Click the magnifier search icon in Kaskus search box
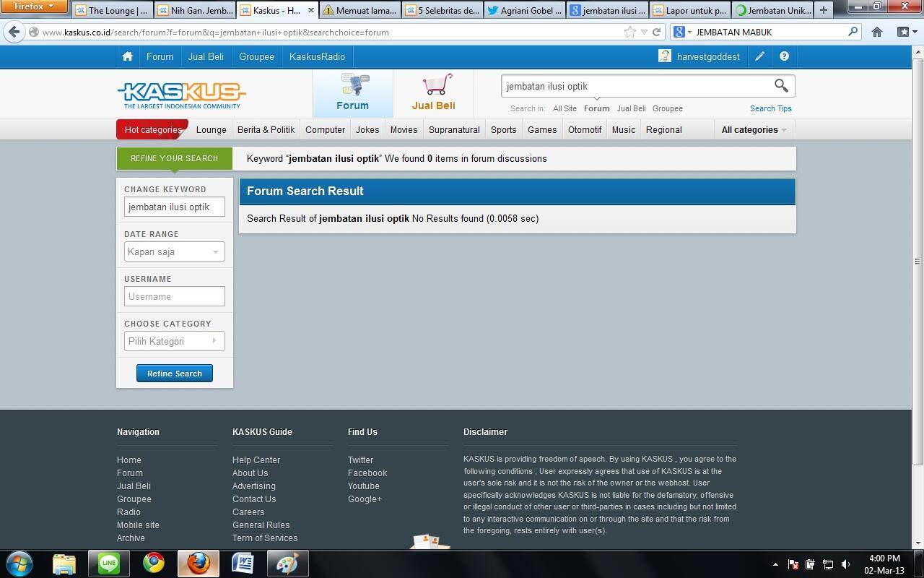Viewport: 924px width, 578px height. [781, 86]
